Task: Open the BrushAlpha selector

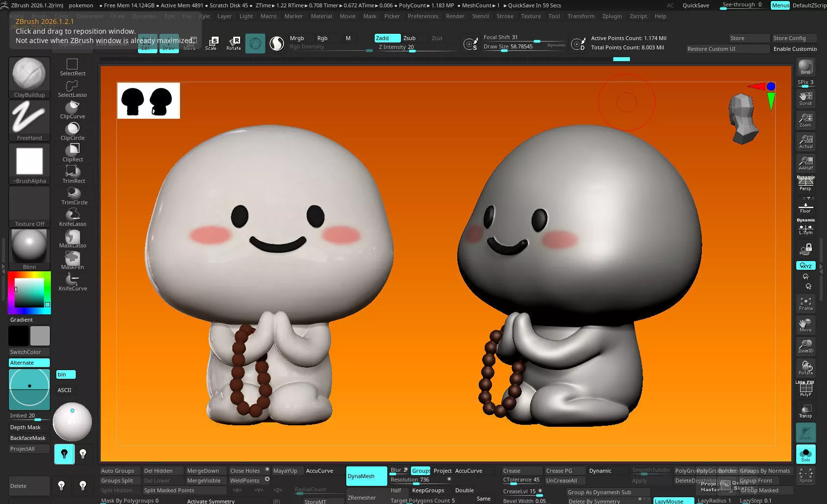Action: click(29, 164)
